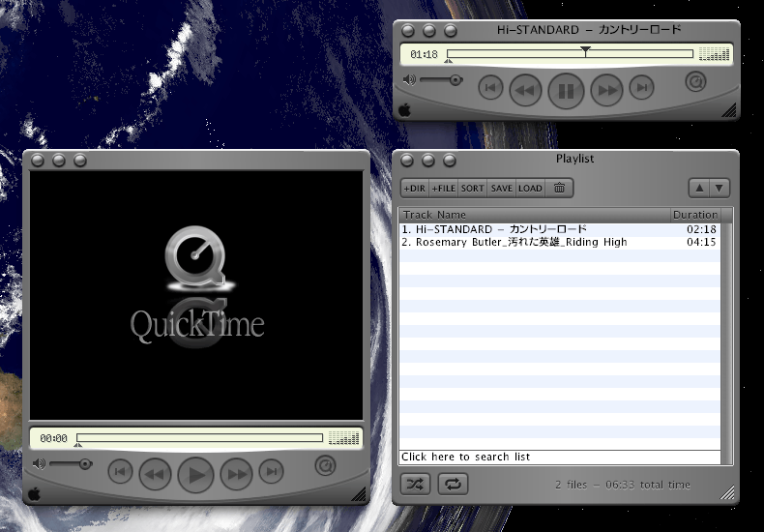Click resize grip of the video window
Viewport: 764px width, 532px height.
[x=359, y=494]
